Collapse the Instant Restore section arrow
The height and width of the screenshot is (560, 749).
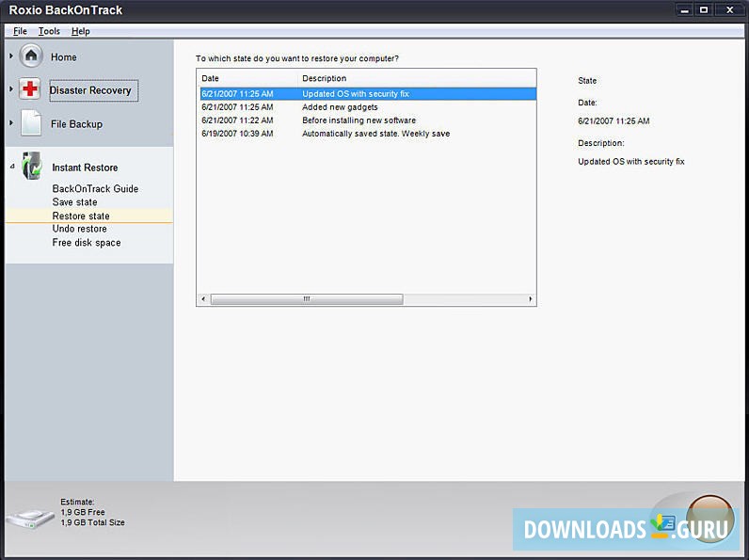pos(12,167)
